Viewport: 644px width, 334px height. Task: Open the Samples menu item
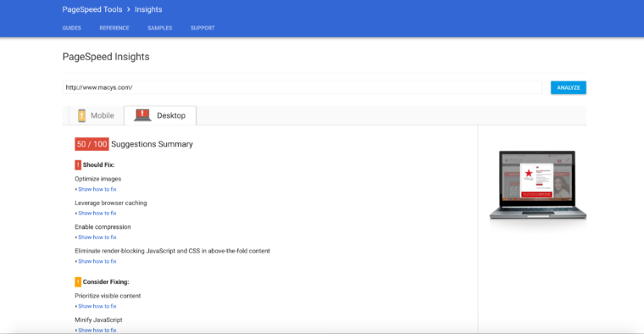(160, 28)
